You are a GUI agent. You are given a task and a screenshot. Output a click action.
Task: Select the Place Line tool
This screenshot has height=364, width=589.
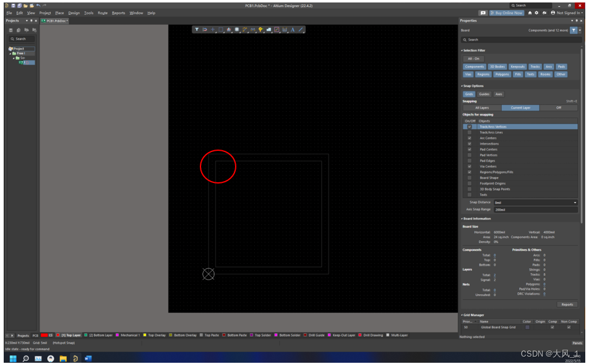point(301,30)
